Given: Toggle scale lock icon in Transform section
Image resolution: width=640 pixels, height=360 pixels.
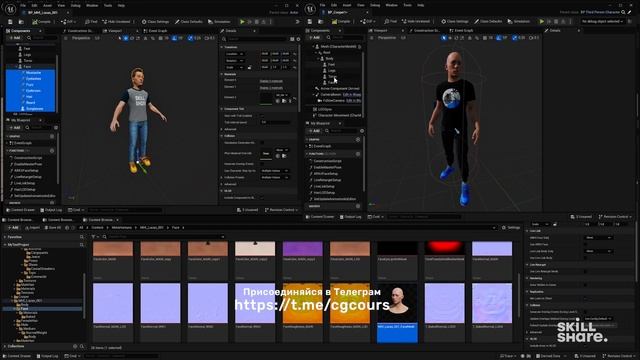Looking at the screenshot, I should (249, 67).
